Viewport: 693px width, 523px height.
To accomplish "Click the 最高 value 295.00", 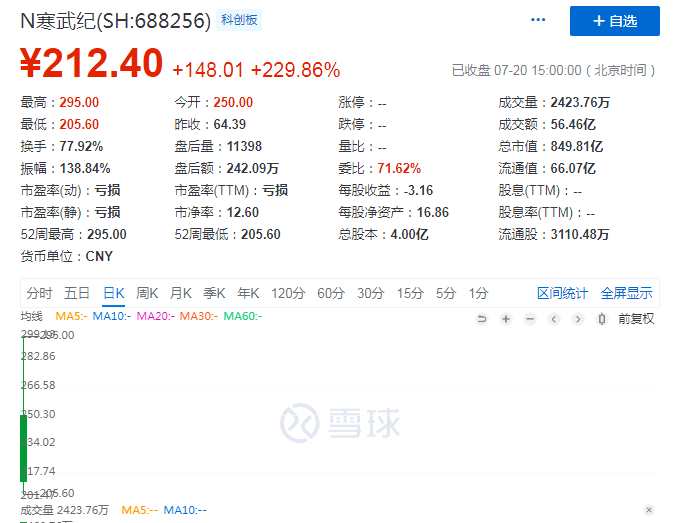I will tap(79, 103).
